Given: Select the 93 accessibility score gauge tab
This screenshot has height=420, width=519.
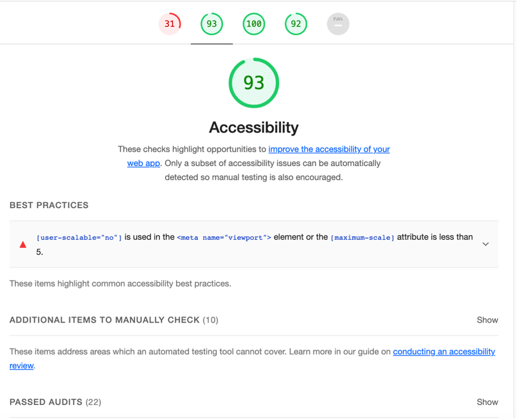Looking at the screenshot, I should coord(212,24).
